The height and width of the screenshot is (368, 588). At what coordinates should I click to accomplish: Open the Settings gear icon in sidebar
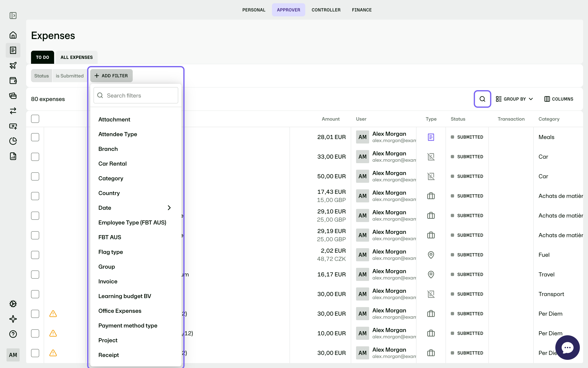point(13,304)
